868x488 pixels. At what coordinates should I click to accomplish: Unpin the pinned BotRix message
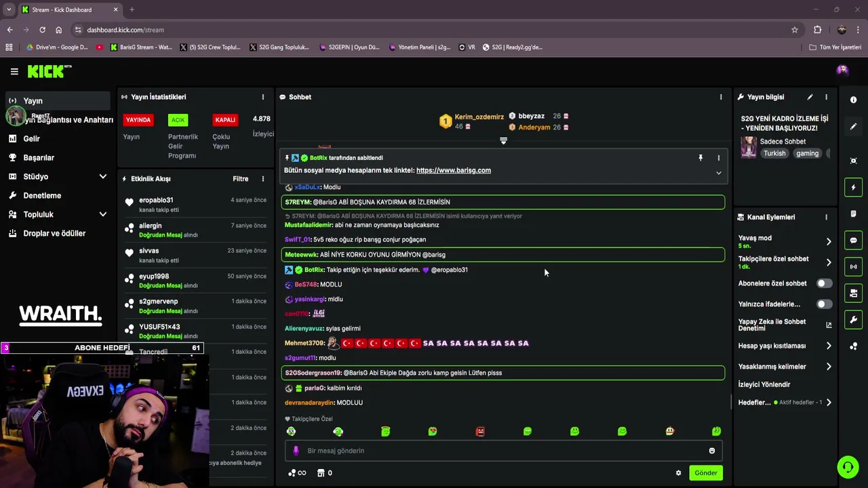[701, 158]
